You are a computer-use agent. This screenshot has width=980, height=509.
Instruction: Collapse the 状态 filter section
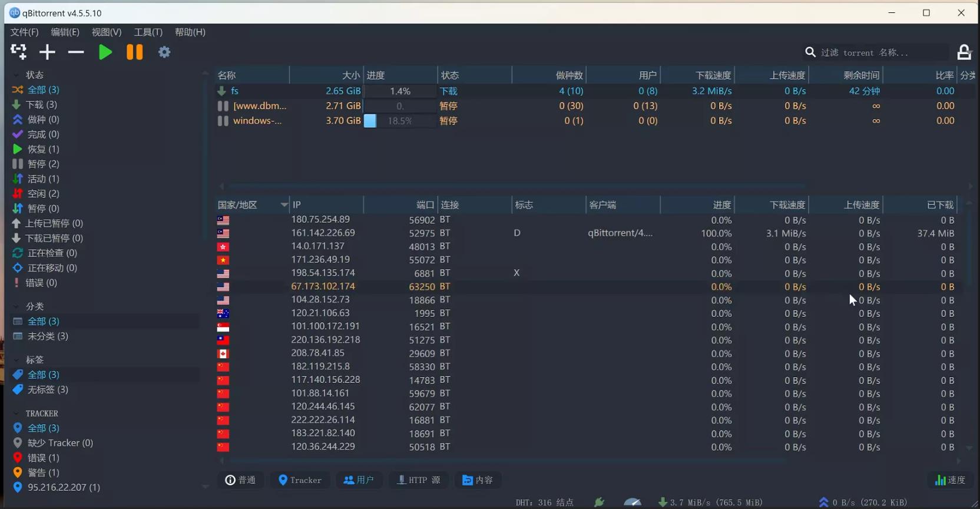click(x=16, y=75)
